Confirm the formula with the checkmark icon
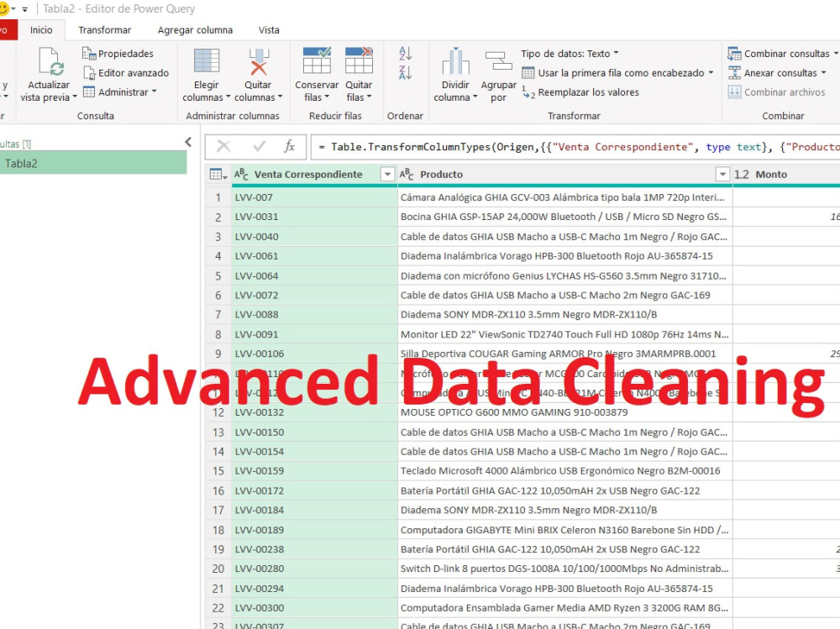This screenshot has width=840, height=629. [x=260, y=146]
